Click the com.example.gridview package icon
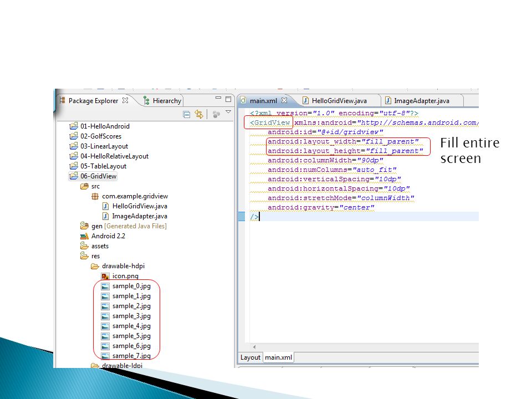The image size is (532, 399). pyautogui.click(x=95, y=196)
